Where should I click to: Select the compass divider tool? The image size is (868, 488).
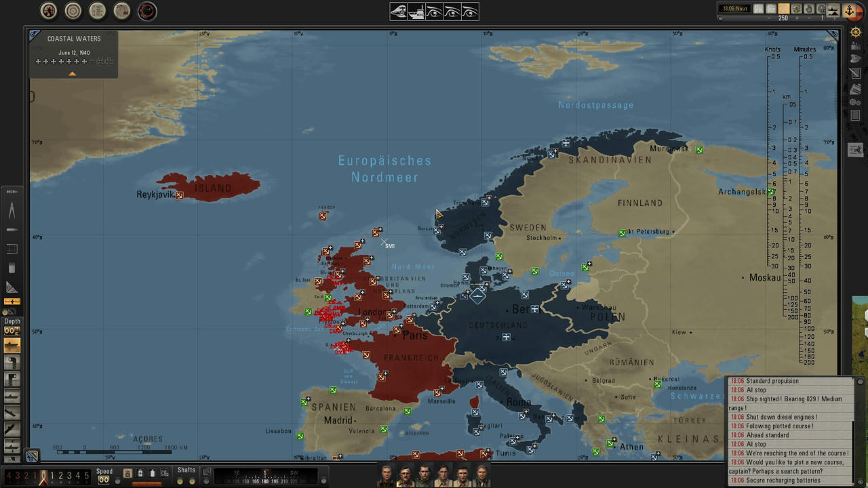click(12, 211)
